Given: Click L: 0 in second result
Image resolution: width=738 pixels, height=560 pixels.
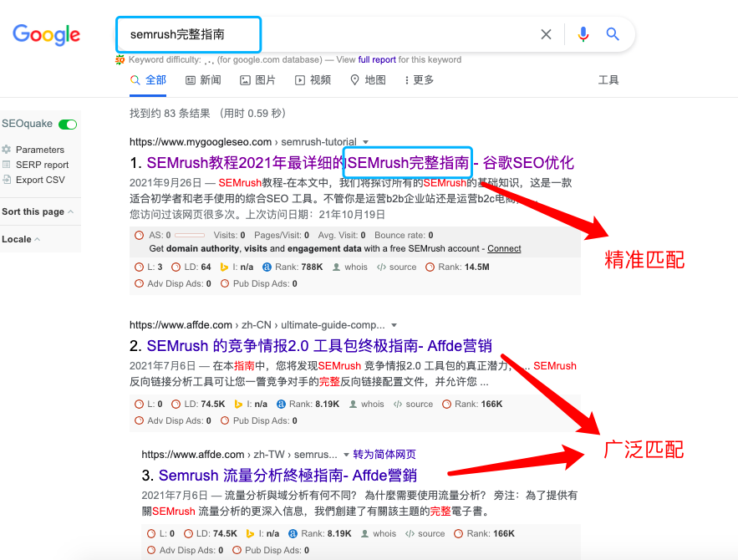Looking at the screenshot, I should [149, 404].
